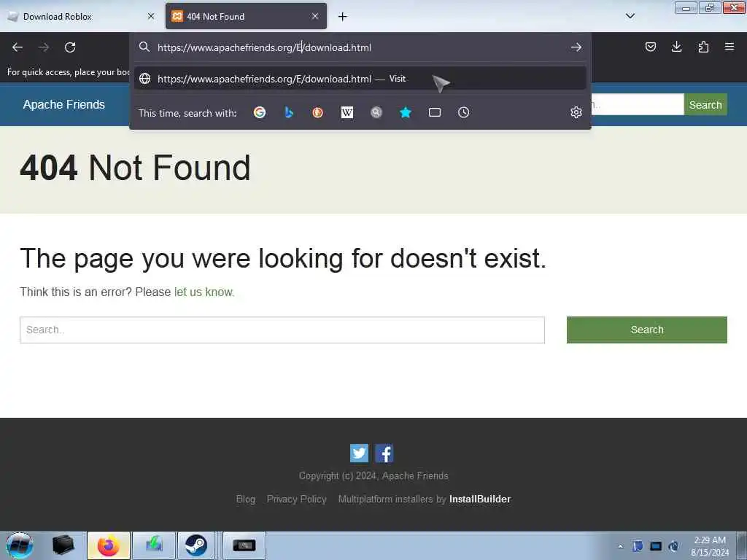This screenshot has height=560, width=747.
Task: Open the Firefox application menu
Action: 729,47
